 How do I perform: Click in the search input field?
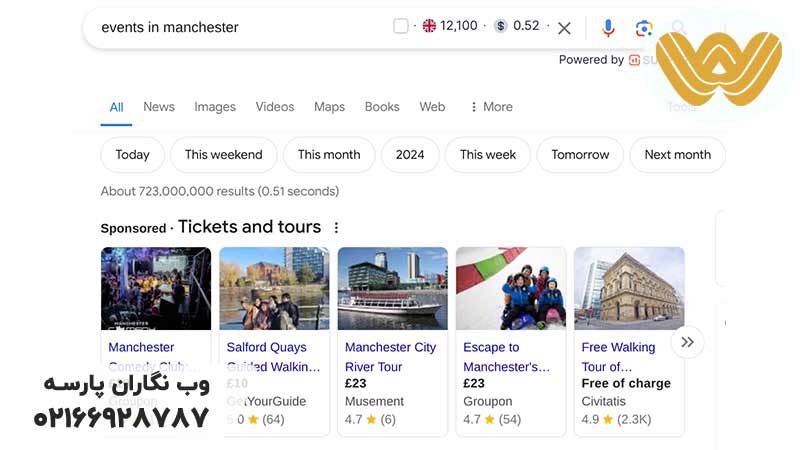(240, 28)
